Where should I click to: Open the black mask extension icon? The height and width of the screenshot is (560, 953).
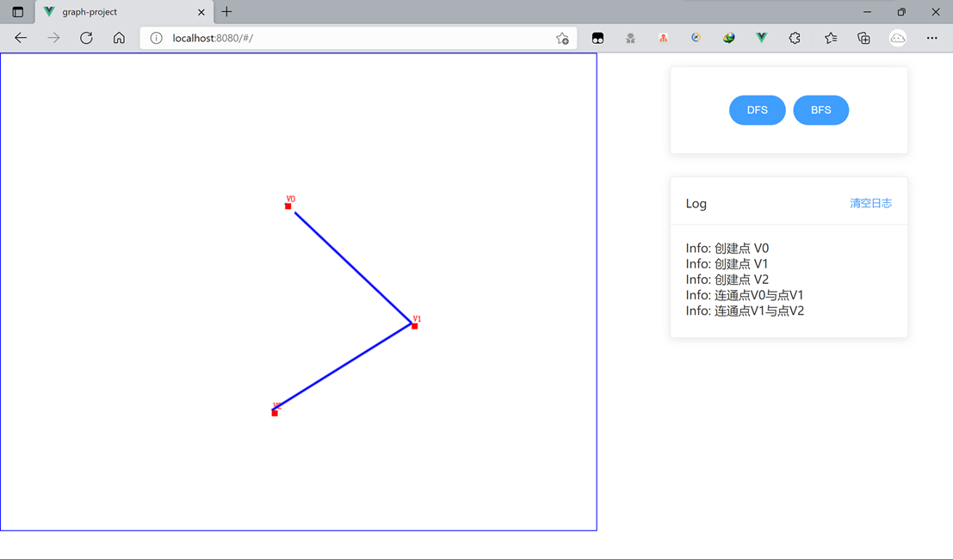597,38
